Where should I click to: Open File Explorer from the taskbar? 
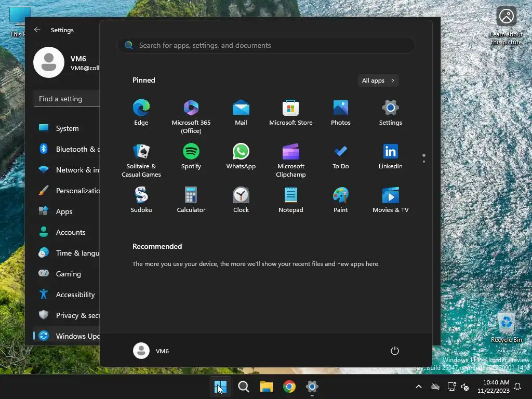267,387
